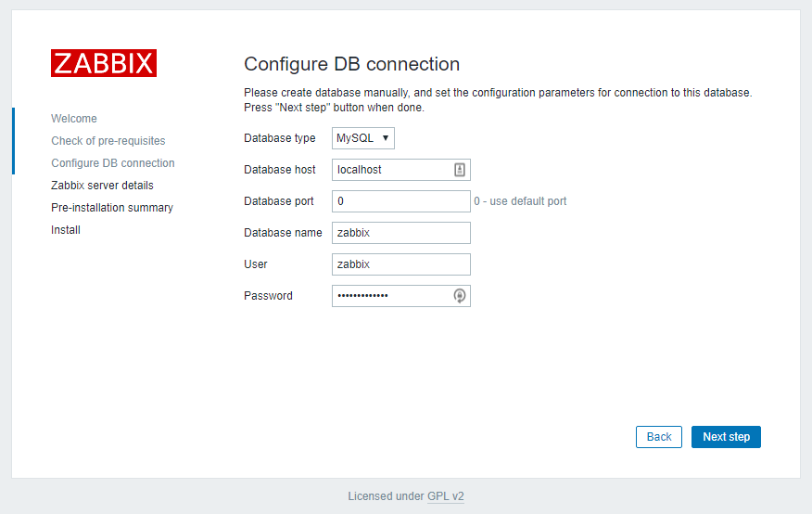The image size is (812, 514).
Task: Focus the Database name field
Action: click(401, 233)
